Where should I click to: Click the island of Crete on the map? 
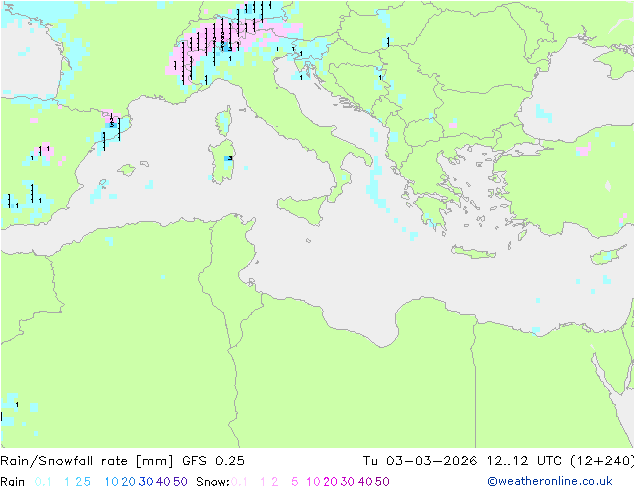tap(472, 252)
